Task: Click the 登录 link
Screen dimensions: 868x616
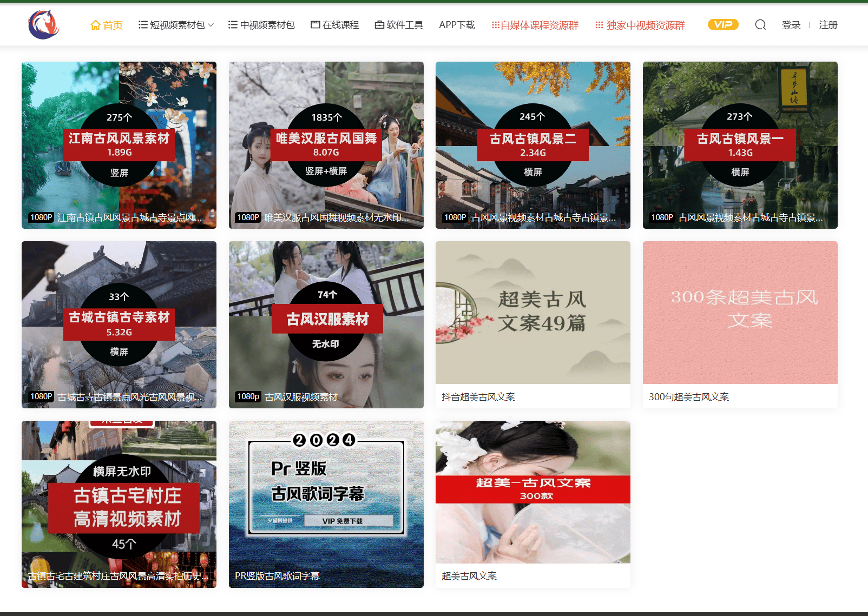Action: [791, 25]
